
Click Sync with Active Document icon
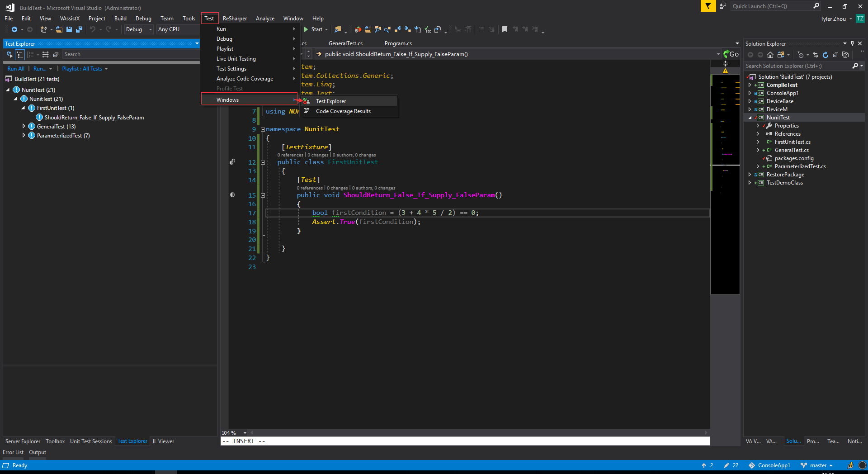816,55
